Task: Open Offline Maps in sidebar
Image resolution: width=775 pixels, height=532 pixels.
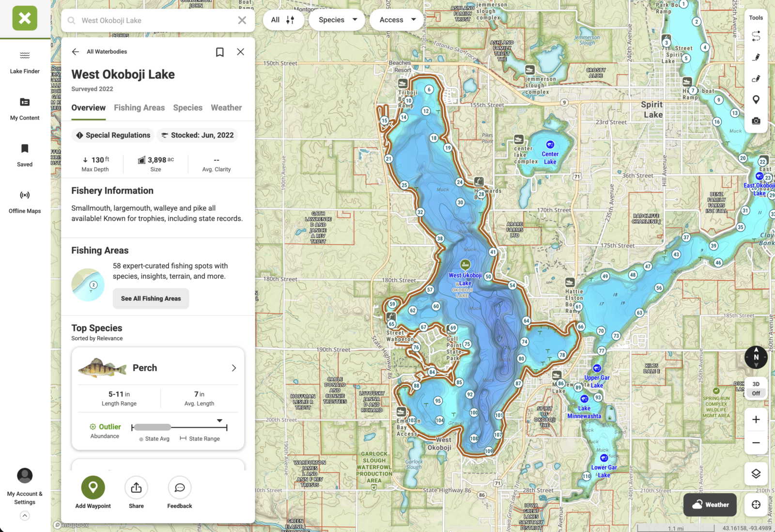Action: tap(25, 195)
